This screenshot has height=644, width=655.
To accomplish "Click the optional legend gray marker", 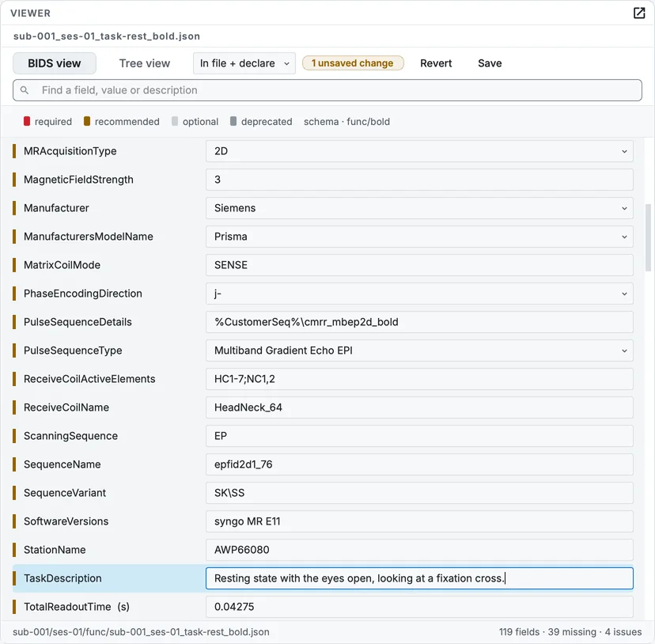I will (175, 121).
